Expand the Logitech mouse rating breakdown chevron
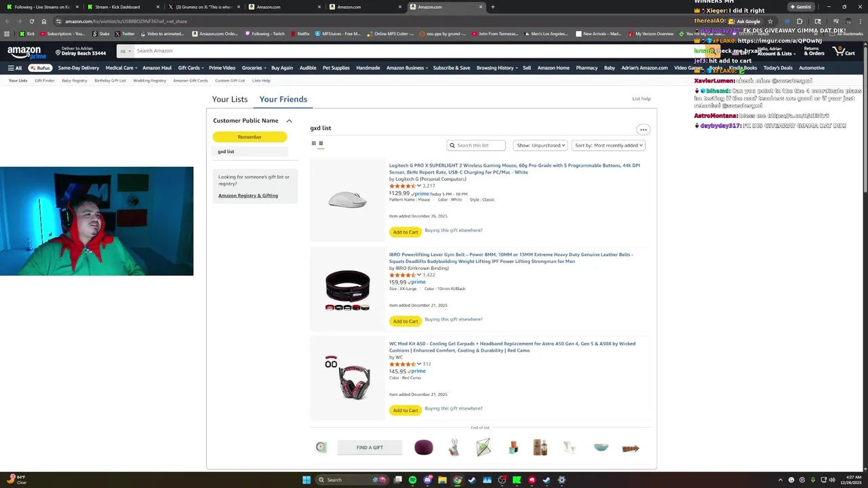 tap(419, 186)
